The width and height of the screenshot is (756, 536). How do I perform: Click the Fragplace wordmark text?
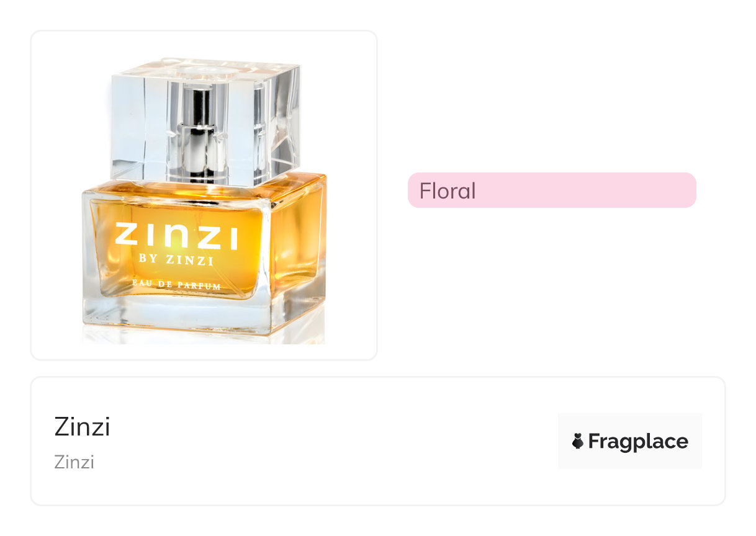point(638,441)
